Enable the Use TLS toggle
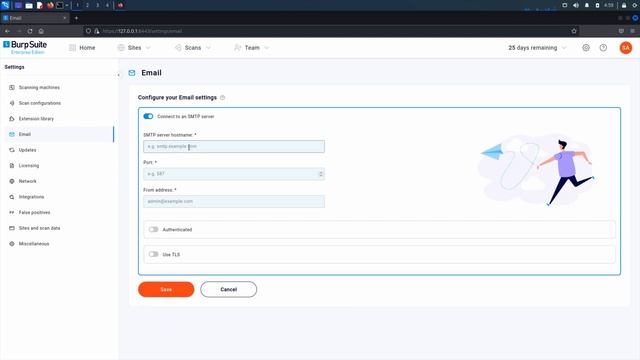The width and height of the screenshot is (640, 360). click(153, 254)
